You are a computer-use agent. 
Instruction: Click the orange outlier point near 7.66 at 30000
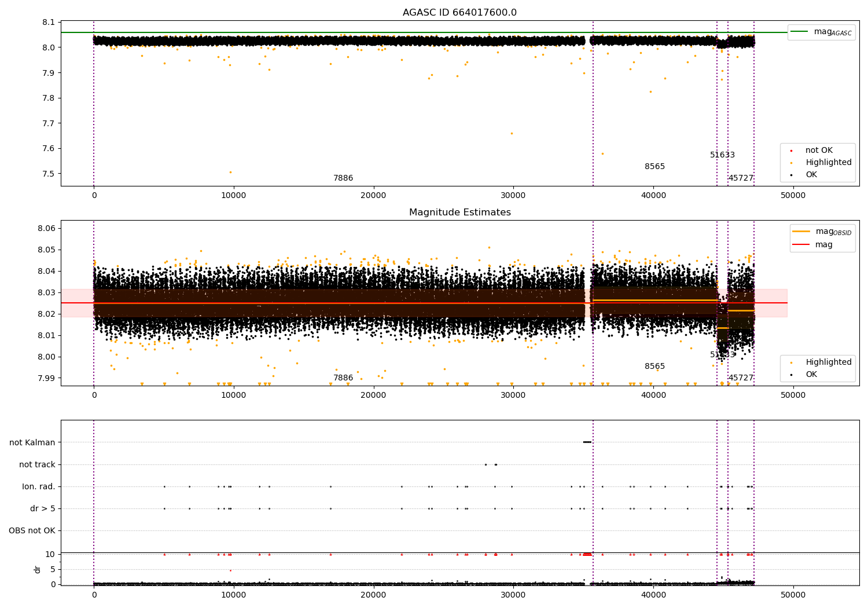512,133
